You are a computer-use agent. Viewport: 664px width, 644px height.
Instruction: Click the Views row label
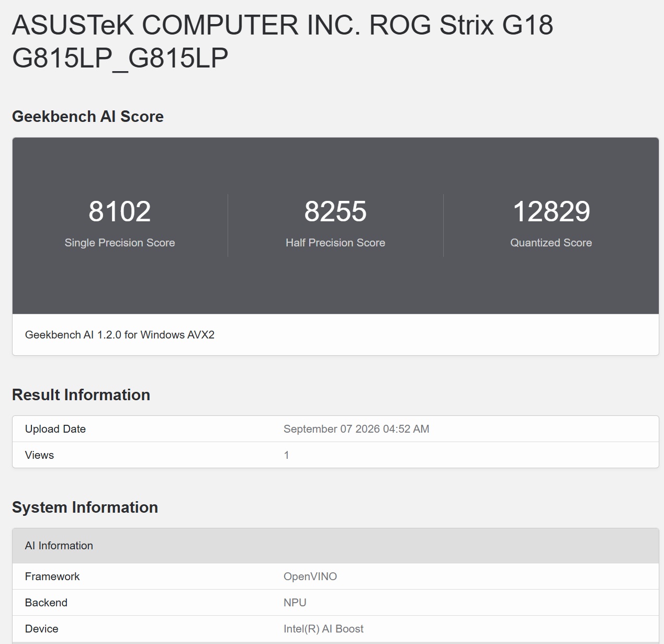pyautogui.click(x=39, y=455)
